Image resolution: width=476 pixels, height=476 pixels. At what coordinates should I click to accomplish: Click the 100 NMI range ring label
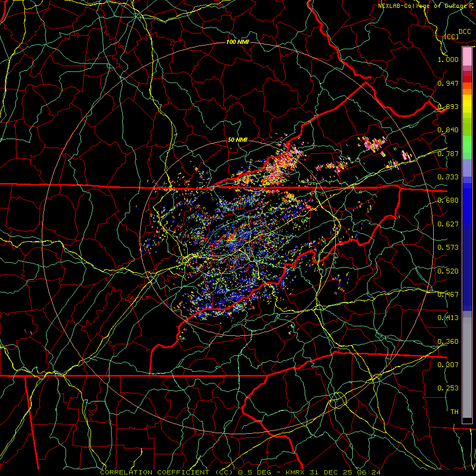tap(237, 42)
